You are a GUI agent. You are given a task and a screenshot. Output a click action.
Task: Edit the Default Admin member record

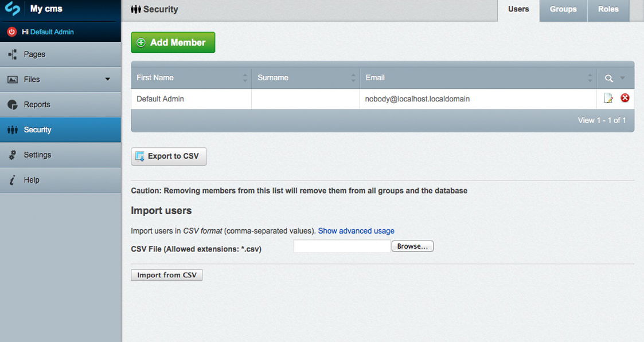608,98
